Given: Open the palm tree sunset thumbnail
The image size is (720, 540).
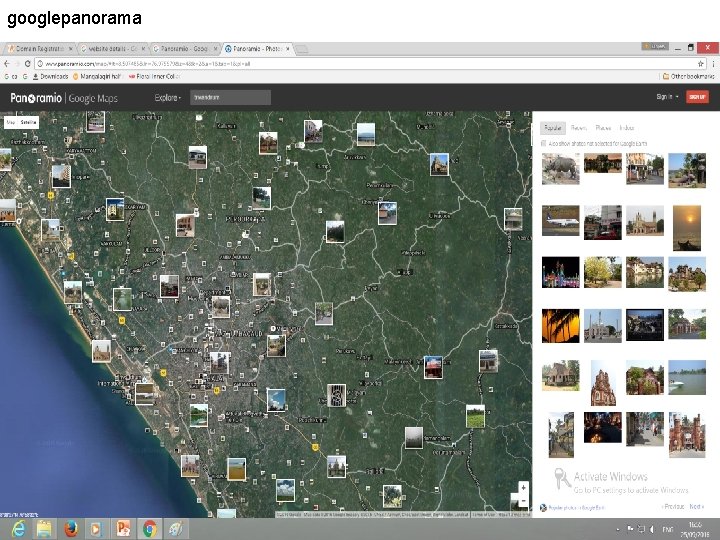Looking at the screenshot, I should click(x=560, y=326).
